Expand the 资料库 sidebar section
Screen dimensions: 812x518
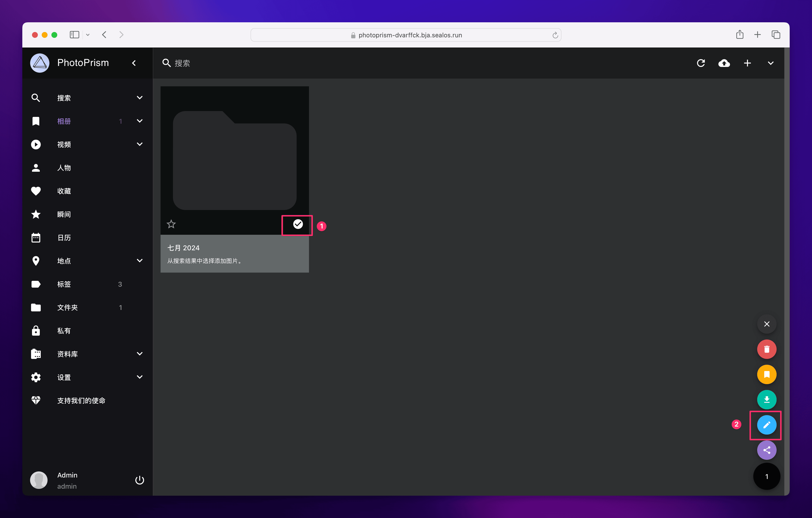(140, 354)
